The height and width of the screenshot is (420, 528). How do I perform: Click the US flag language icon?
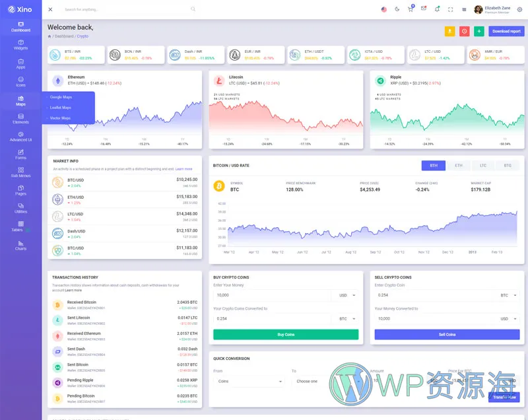tap(384, 9)
